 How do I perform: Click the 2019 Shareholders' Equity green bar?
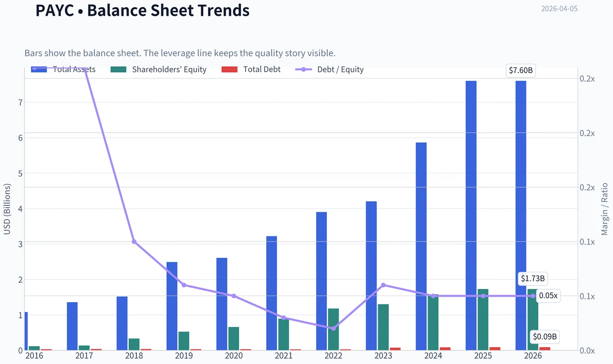[x=184, y=341]
